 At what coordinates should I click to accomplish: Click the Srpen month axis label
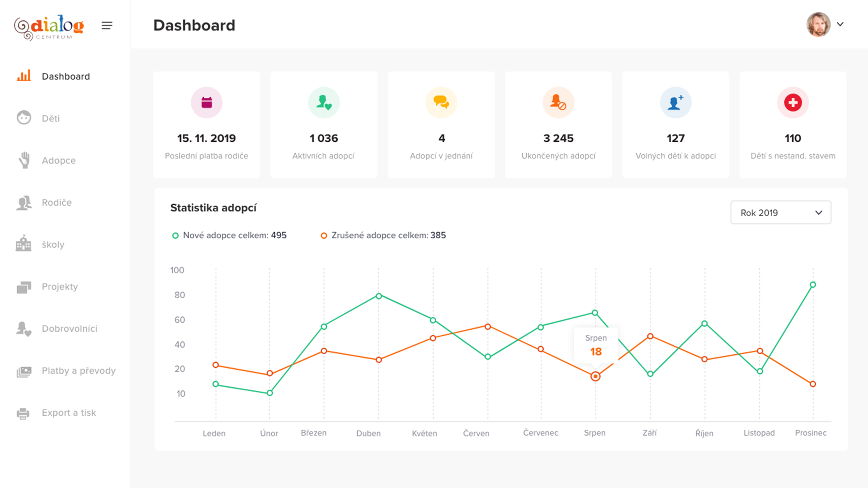594,433
